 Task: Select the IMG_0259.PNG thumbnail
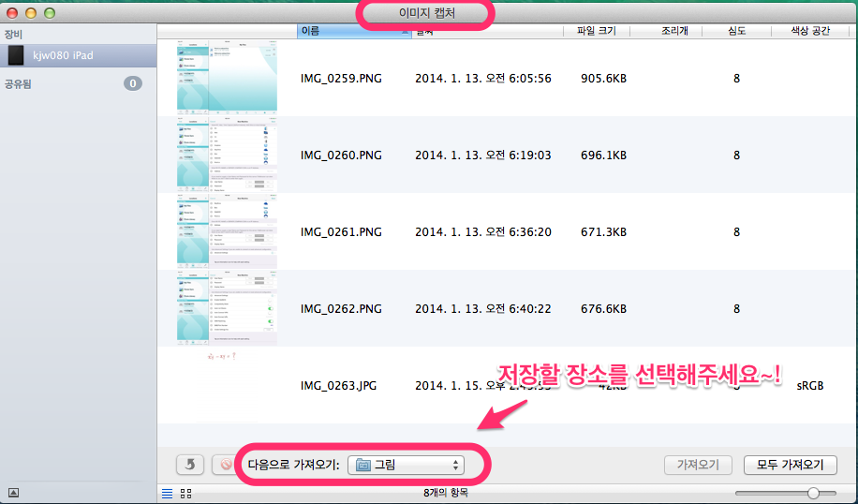228,78
